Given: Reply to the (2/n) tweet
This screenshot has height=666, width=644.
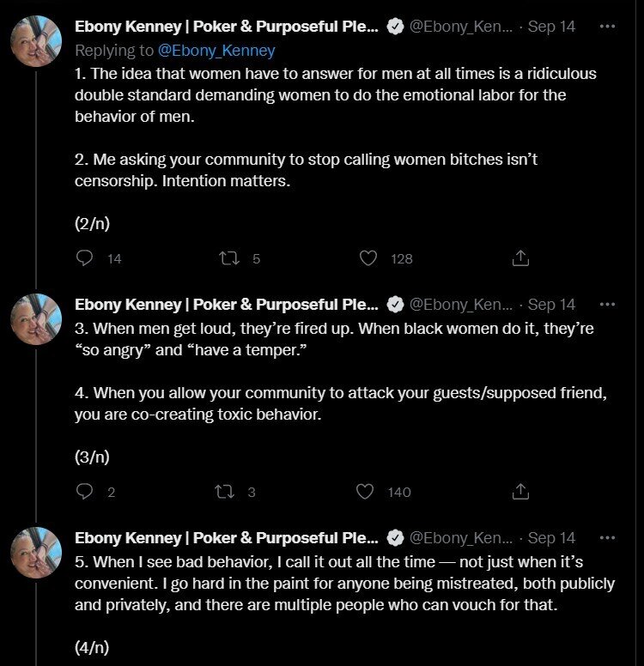Looking at the screenshot, I should point(84,258).
